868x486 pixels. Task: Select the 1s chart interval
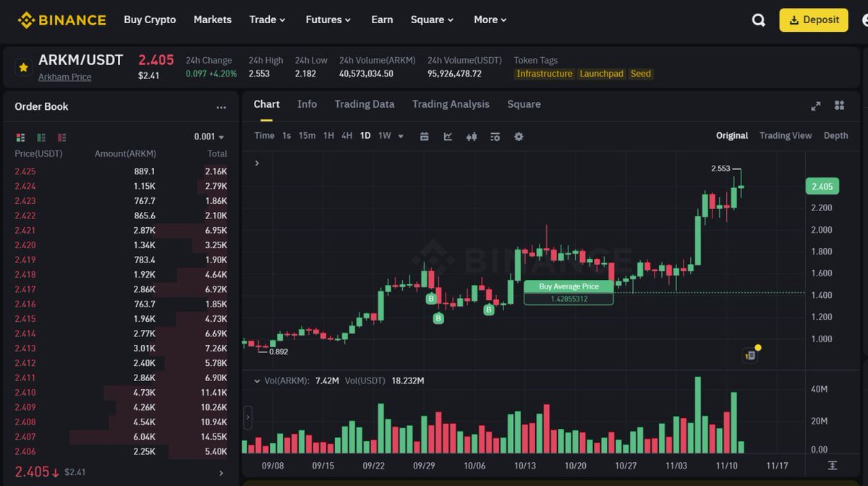coord(286,136)
